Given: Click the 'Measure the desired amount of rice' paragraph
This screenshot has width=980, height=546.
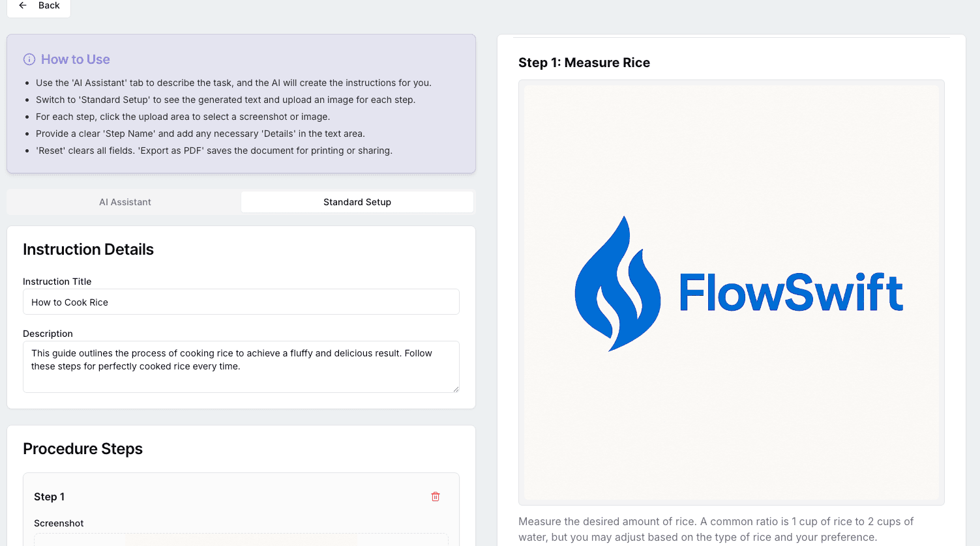Looking at the screenshot, I should coord(716,529).
